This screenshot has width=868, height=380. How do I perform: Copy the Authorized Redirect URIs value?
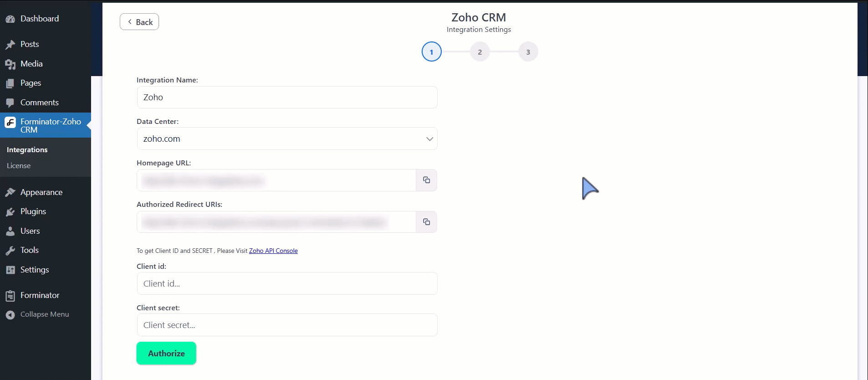point(427,222)
